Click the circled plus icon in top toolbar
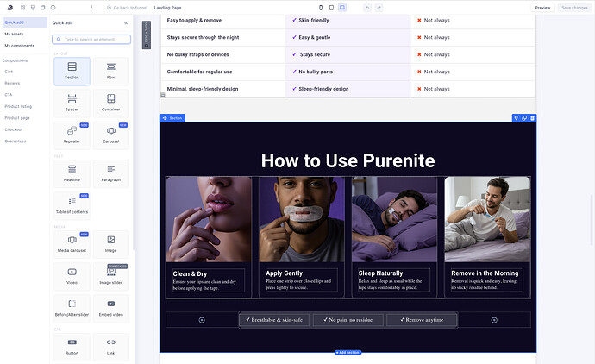The width and height of the screenshot is (595, 364). click(x=53, y=8)
